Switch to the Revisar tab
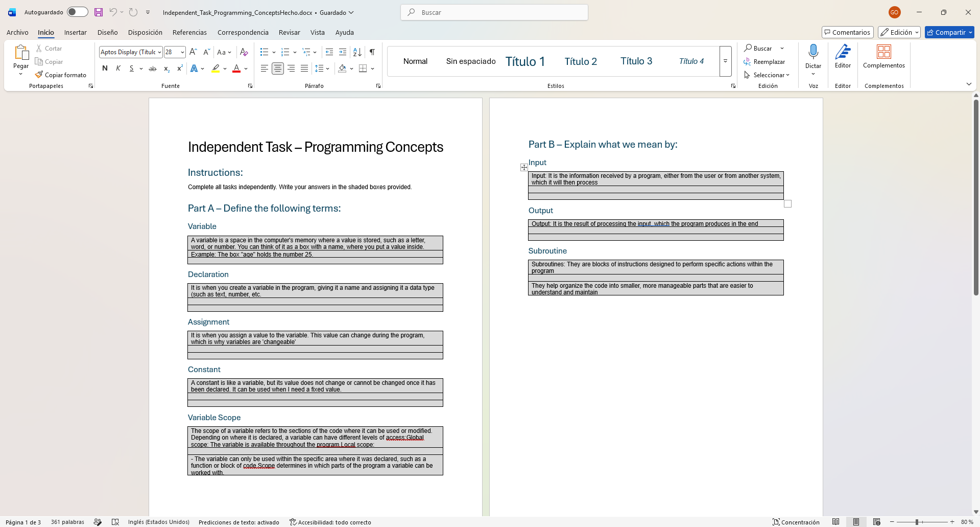 pos(290,32)
